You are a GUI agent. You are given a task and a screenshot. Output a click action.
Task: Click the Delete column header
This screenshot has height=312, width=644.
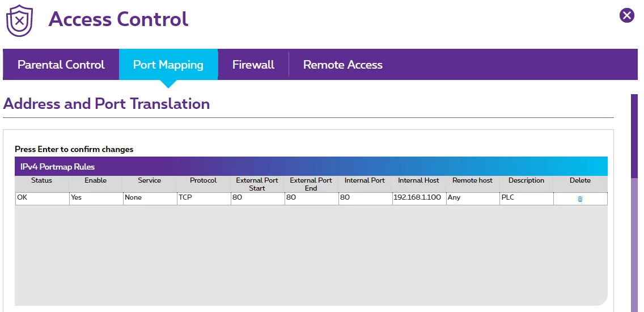click(580, 180)
